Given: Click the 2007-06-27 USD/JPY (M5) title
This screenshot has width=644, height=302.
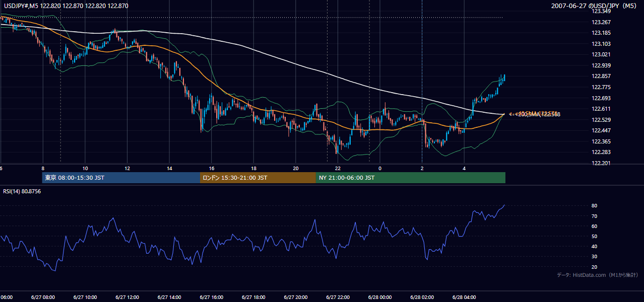Looking at the screenshot, I should coord(595,6).
